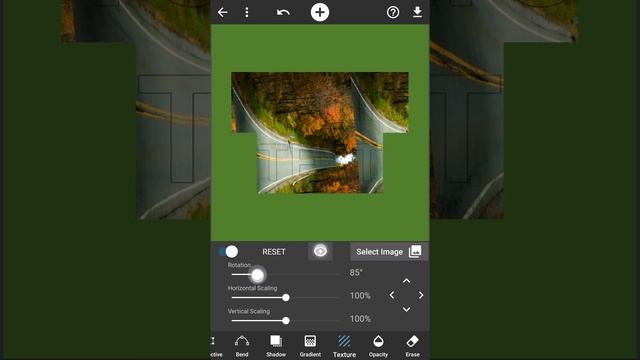The width and height of the screenshot is (640, 360).
Task: Adjust the Rotation slider handle
Action: (x=257, y=275)
